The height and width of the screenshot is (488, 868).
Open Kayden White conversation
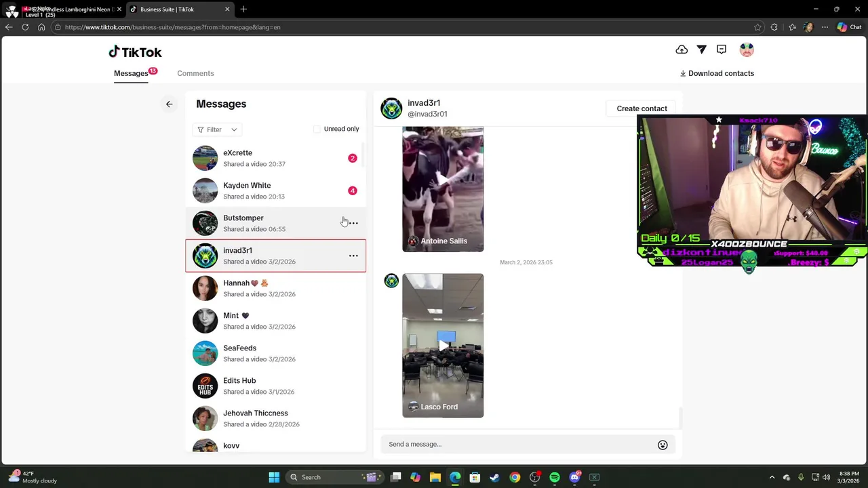(x=275, y=190)
